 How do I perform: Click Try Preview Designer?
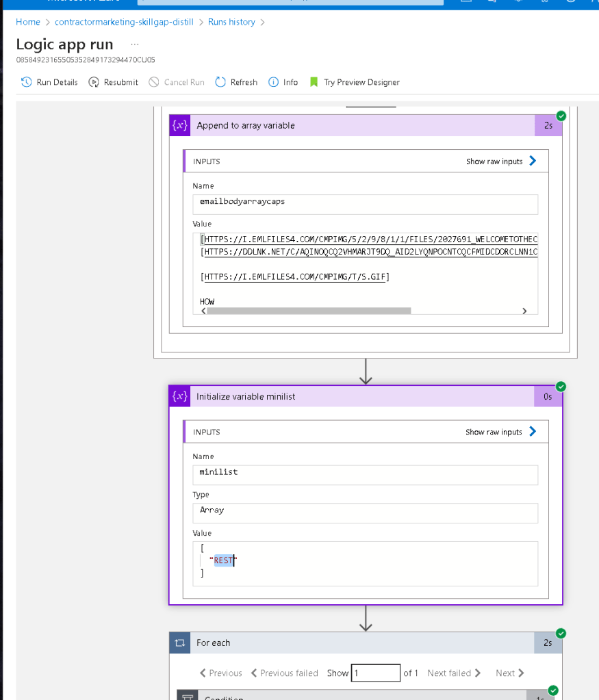pos(354,82)
